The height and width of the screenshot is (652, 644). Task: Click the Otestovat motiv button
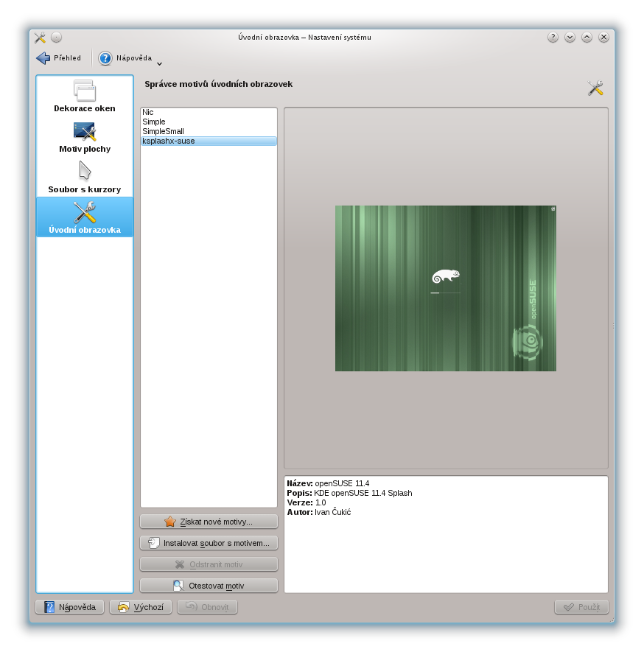(209, 586)
